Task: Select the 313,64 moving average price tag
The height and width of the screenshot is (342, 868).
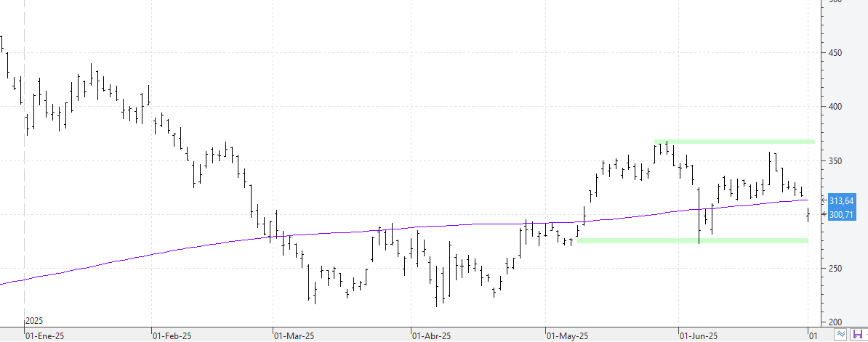Action: point(841,200)
